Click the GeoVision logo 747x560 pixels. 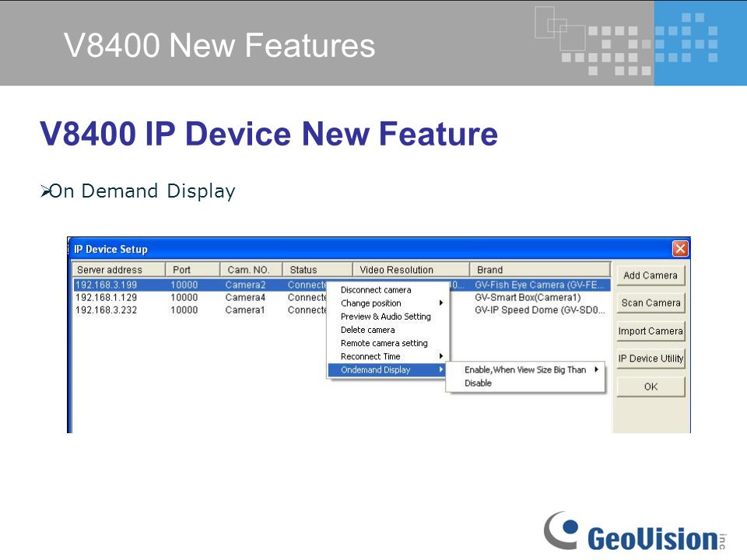pos(635,531)
